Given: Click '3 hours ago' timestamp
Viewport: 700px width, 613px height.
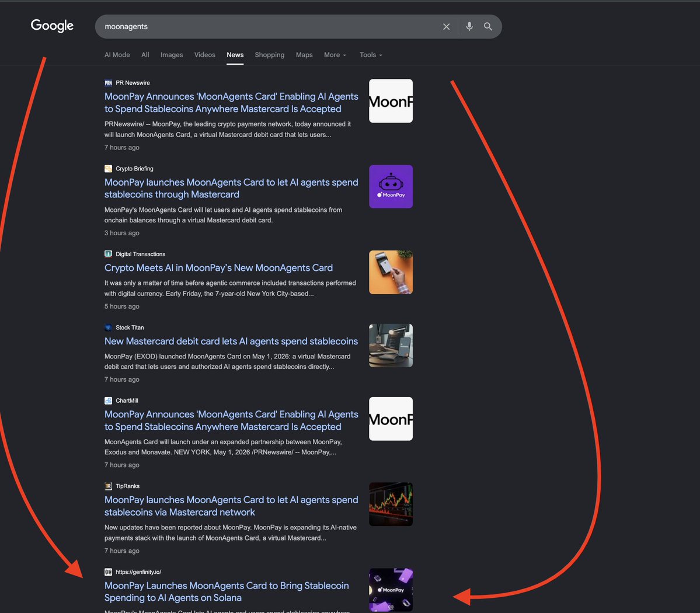Looking at the screenshot, I should coord(122,233).
